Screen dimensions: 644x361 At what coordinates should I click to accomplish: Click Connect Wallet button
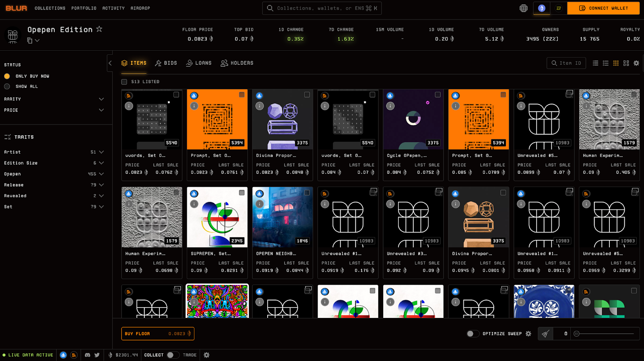coord(603,8)
